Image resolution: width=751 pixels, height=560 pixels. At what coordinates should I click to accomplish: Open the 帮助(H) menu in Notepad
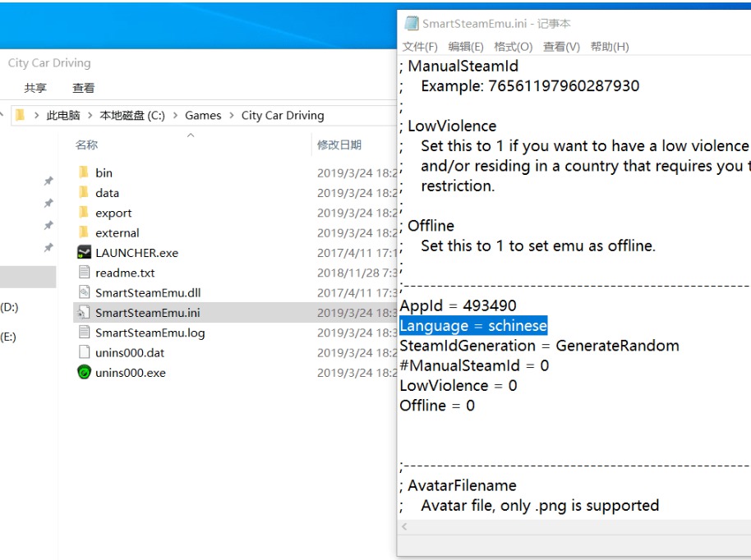tap(609, 47)
